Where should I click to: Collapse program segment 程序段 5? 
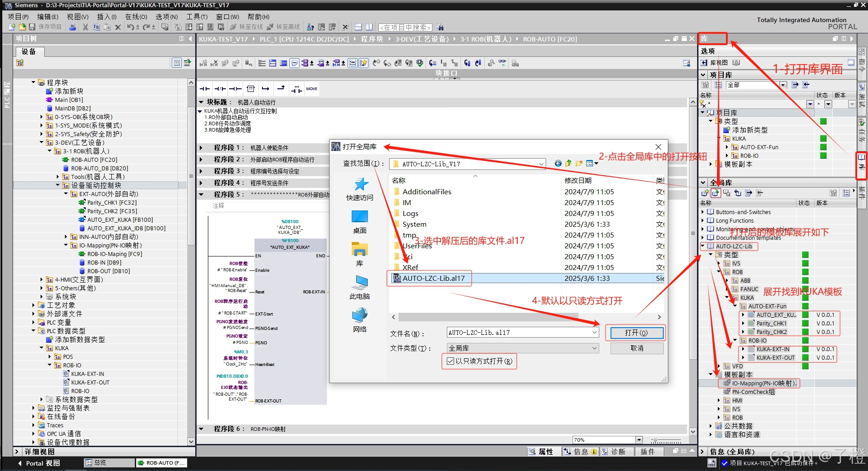(202, 195)
